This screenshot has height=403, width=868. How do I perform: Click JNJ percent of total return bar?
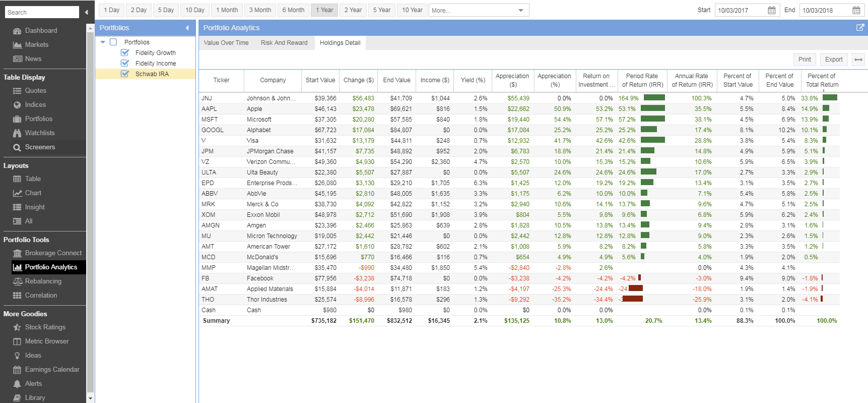click(830, 98)
